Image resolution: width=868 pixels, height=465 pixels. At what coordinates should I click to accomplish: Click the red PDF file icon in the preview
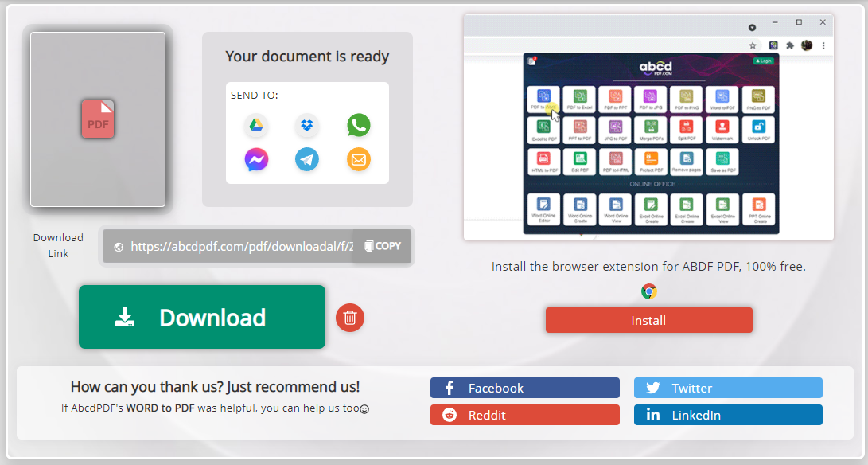(x=98, y=119)
